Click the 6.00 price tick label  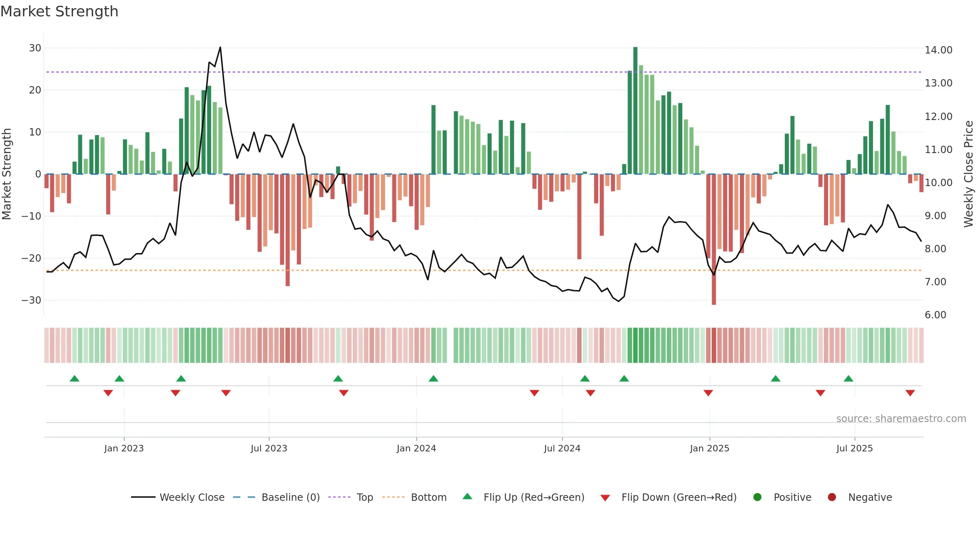point(935,315)
